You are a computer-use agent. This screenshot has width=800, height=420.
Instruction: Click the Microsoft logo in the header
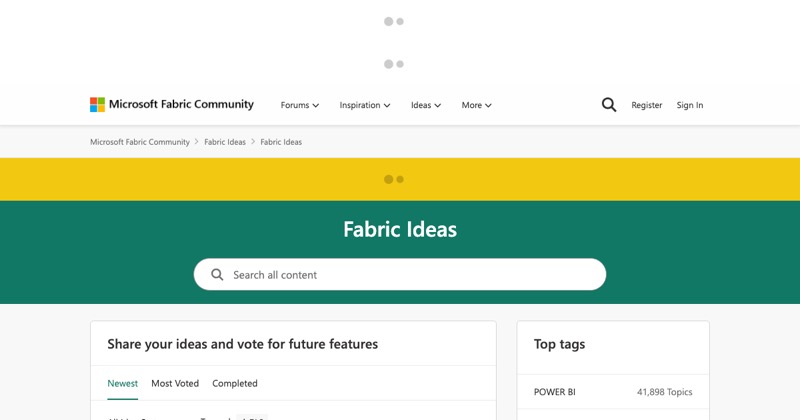point(97,105)
